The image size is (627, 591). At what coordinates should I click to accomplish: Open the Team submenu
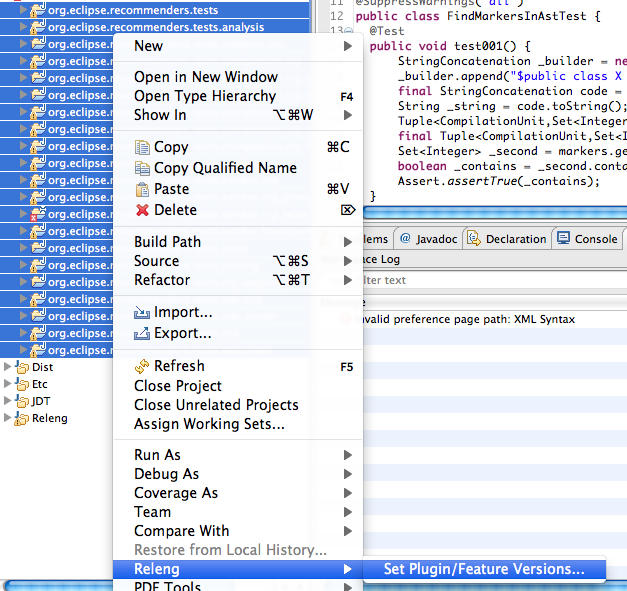click(238, 512)
